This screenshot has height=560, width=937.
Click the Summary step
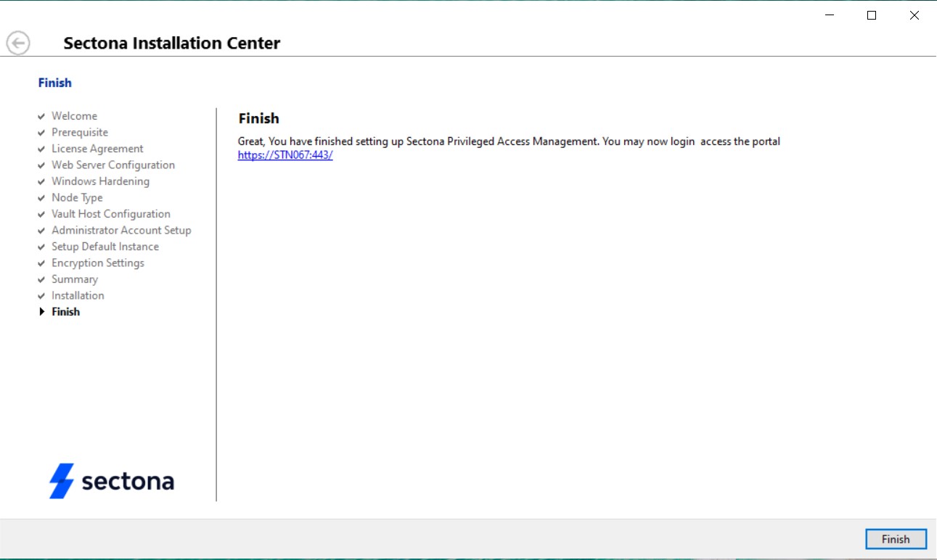[x=75, y=279]
